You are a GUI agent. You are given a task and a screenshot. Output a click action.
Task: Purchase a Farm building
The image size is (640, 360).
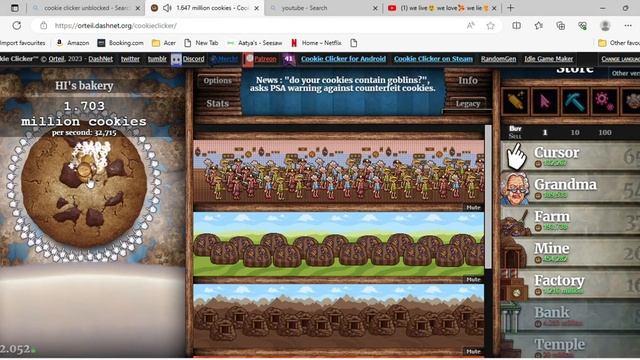click(570, 220)
